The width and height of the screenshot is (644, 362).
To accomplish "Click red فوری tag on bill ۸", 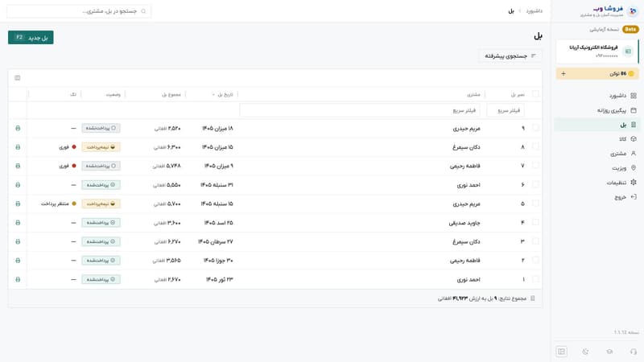I will pyautogui.click(x=68, y=147).
